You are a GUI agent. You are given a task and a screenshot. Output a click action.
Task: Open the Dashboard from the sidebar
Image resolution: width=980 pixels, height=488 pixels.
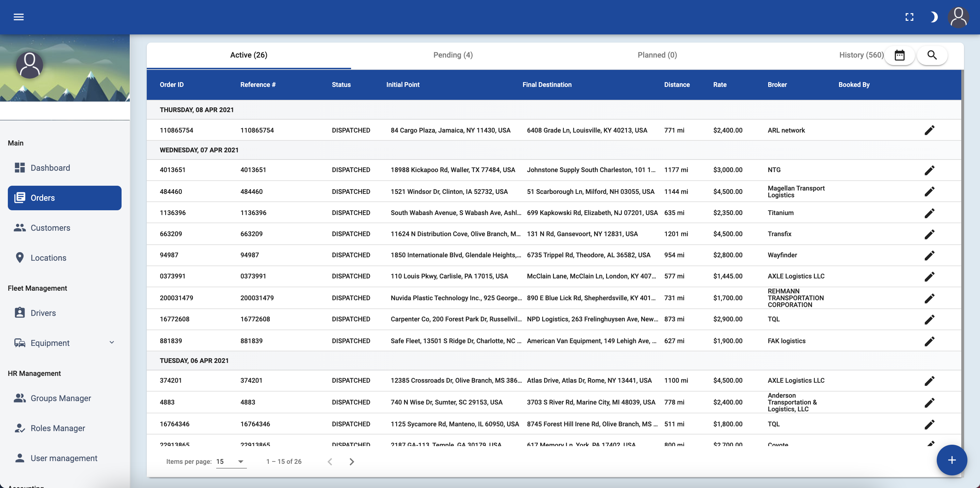tap(50, 167)
